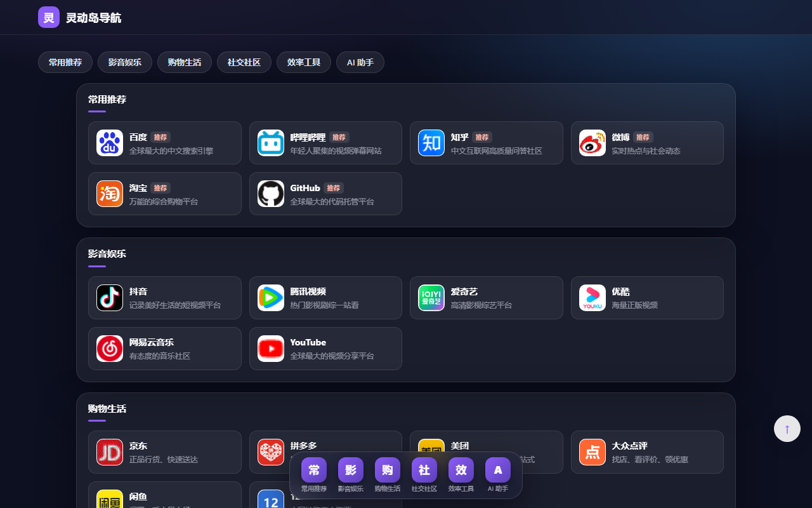Viewport: 812px width, 508px height.
Task: Click the text "高清影视综艺平台"
Action: 481,305
